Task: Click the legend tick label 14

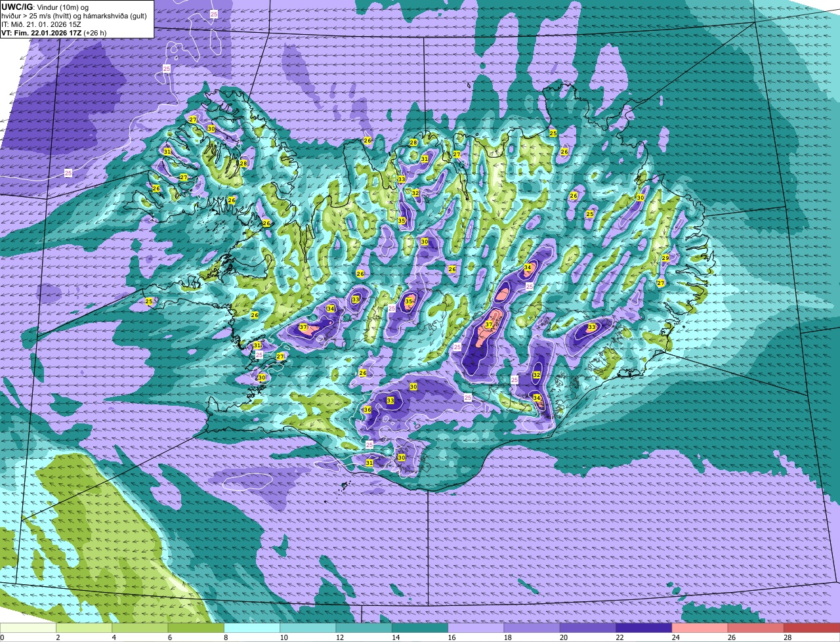Action: click(x=396, y=637)
